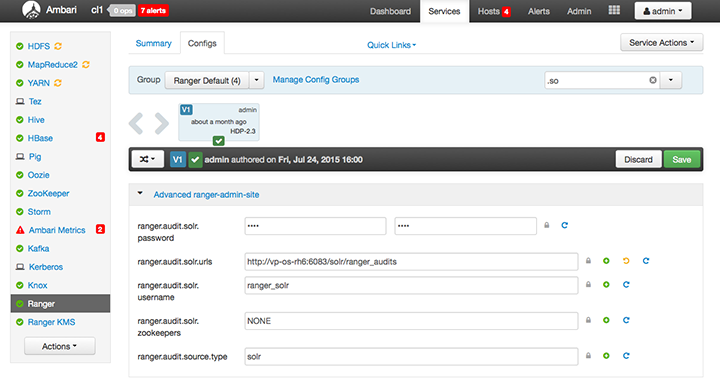This screenshot has height=385, width=720.
Task: Open the Manage Config Groups link
Action: pyautogui.click(x=316, y=79)
